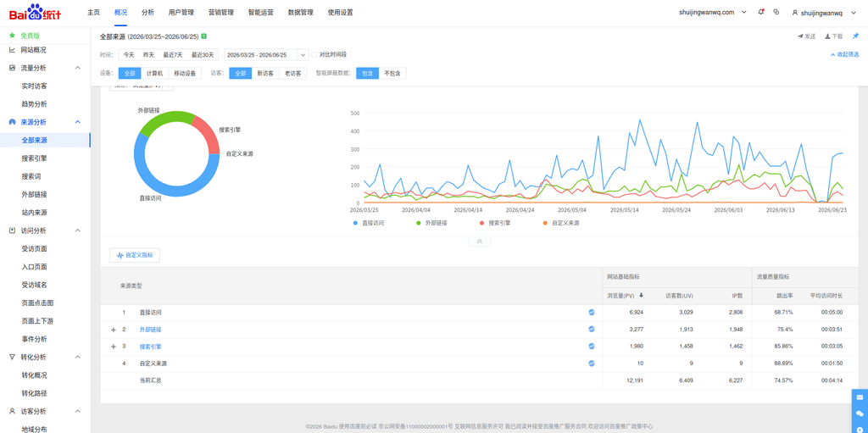868x433 pixels.
Task: Click the 来源分析 section icon
Action: (x=12, y=122)
